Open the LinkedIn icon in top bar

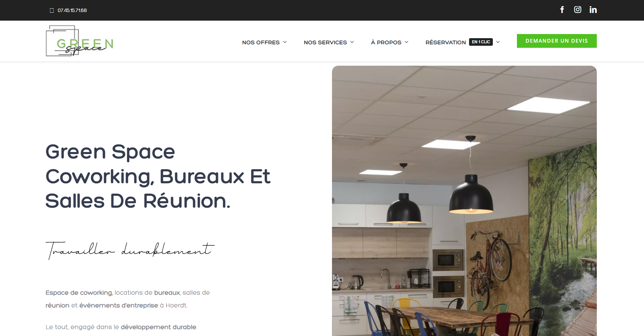(593, 10)
